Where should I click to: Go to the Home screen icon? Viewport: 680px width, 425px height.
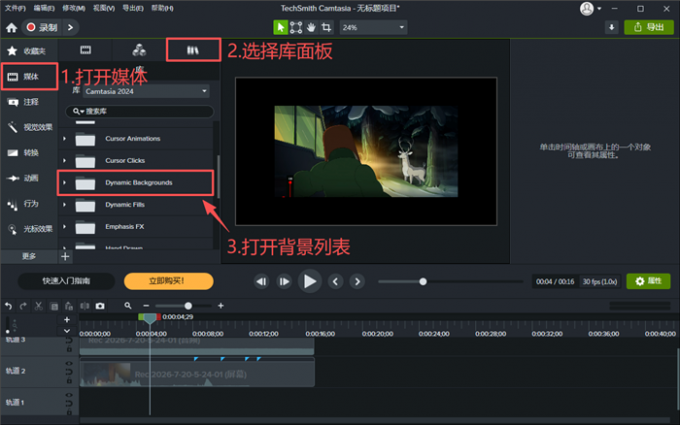(12, 28)
